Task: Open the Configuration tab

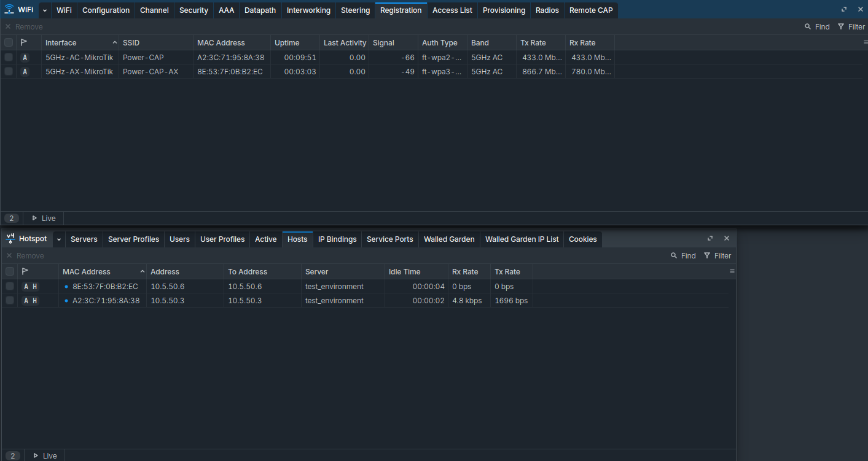Action: click(106, 10)
